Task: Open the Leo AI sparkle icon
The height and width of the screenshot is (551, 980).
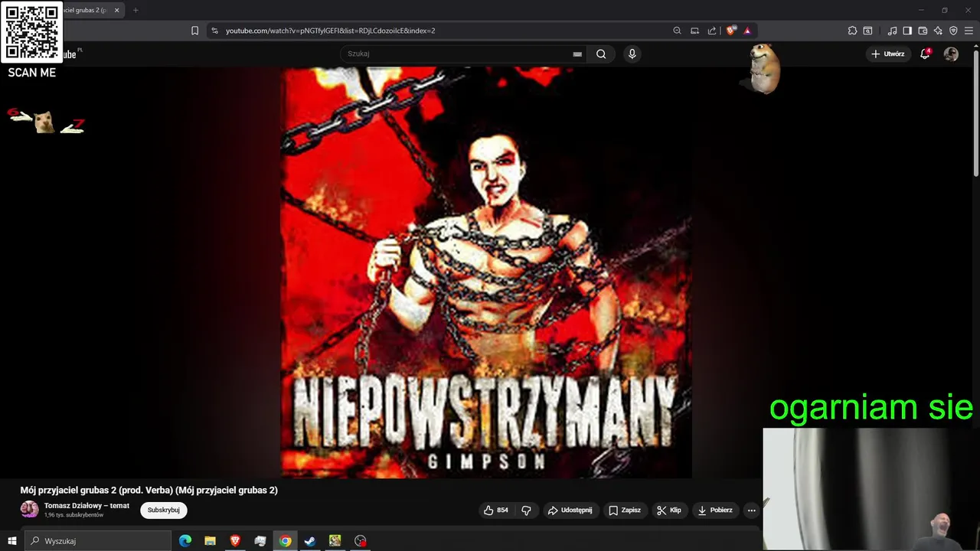Action: (938, 31)
